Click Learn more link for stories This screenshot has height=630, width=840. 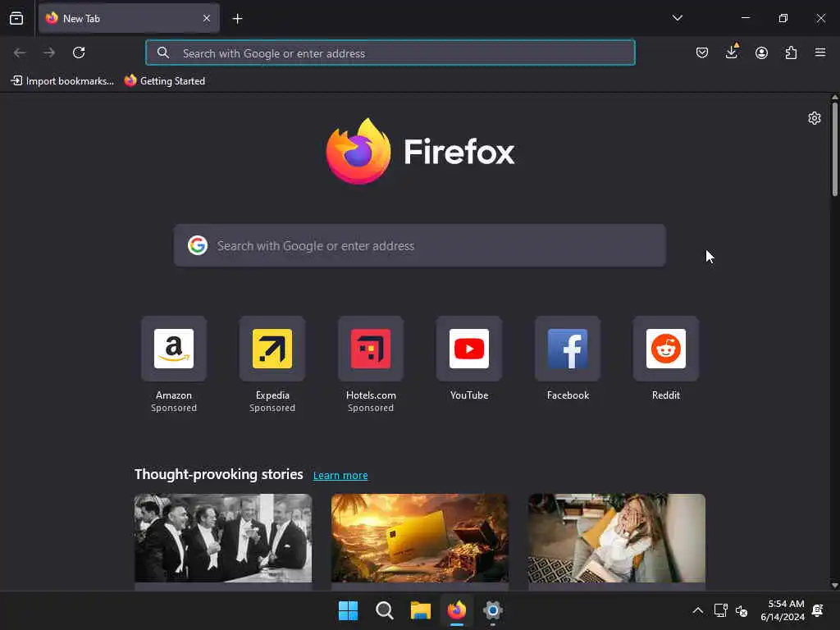[x=340, y=475]
